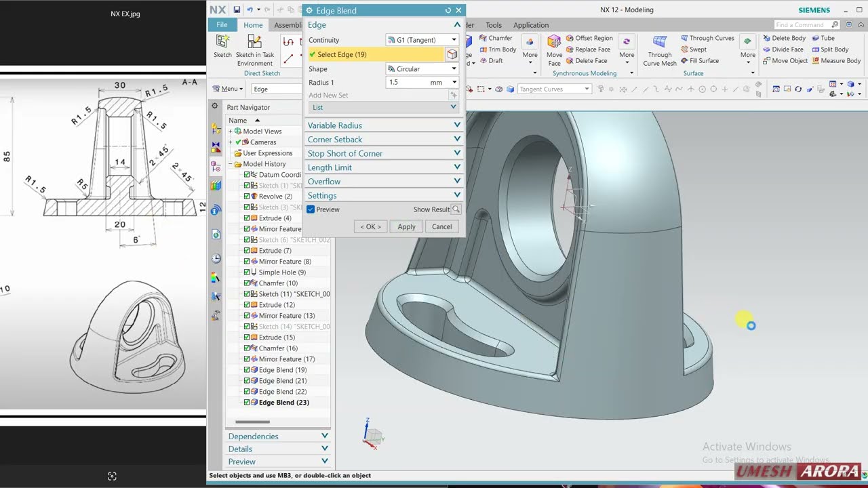Screen dimensions: 868x488
Task: Expand the Dependencies panel
Action: tap(278, 436)
